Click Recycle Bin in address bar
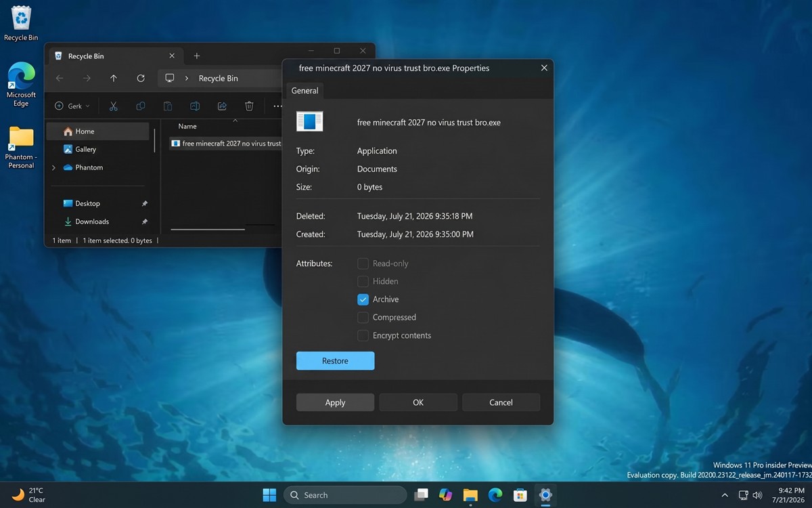 (x=218, y=78)
